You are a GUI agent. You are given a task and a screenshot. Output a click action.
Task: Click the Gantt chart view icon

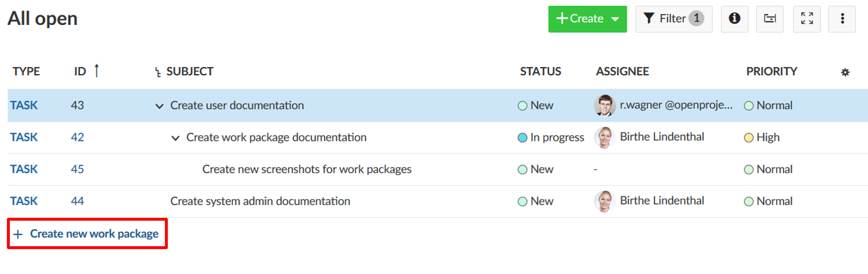[770, 19]
